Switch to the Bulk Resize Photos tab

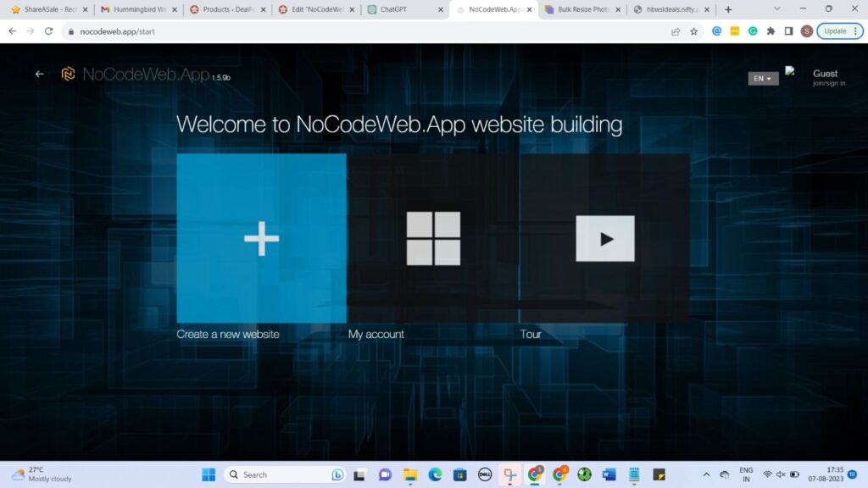pyautogui.click(x=582, y=9)
